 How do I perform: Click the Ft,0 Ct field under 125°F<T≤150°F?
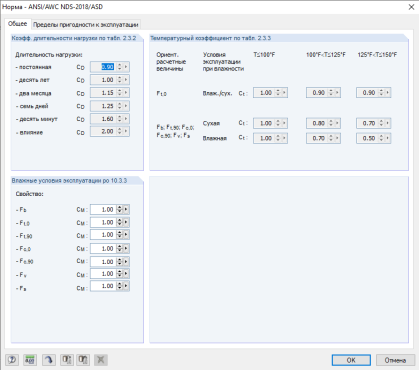[367, 93]
